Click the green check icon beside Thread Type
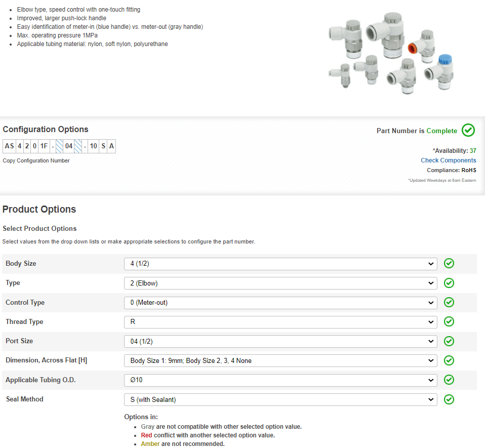 449,322
